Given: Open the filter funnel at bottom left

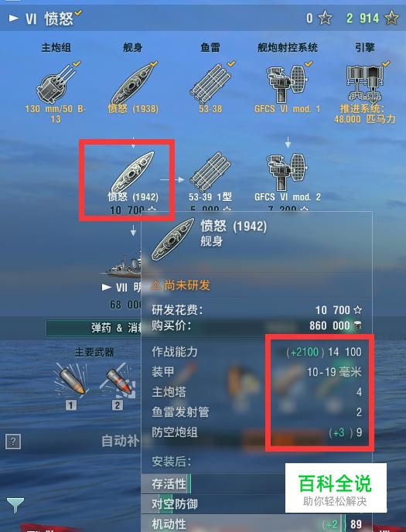Looking at the screenshot, I should coord(15,505).
